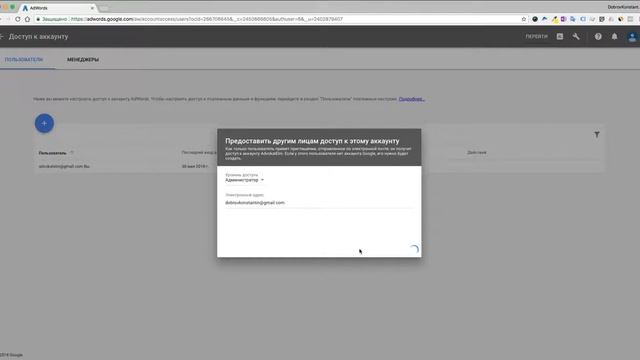Close the AdWords browser tab
640x360 pixels.
[92, 8]
